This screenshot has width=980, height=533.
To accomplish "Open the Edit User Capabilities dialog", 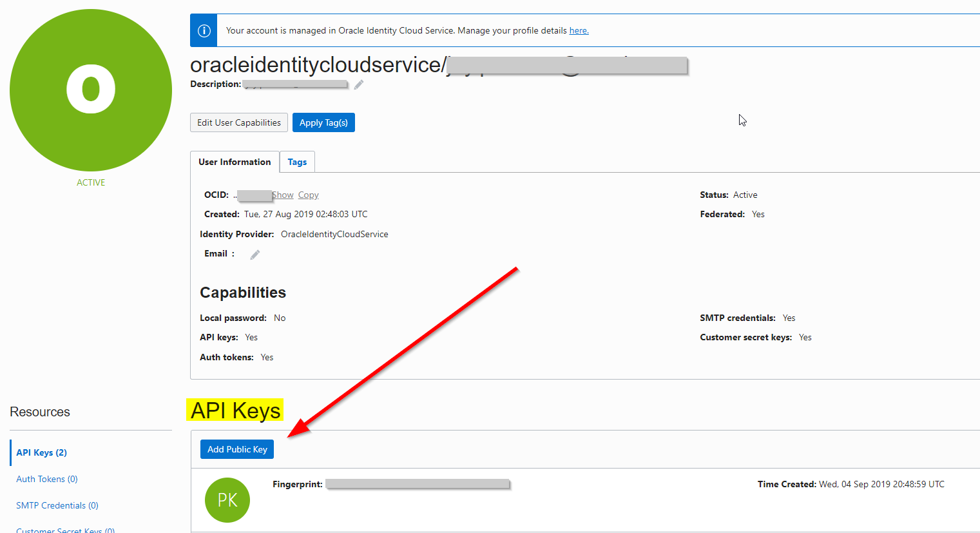I will [x=239, y=122].
